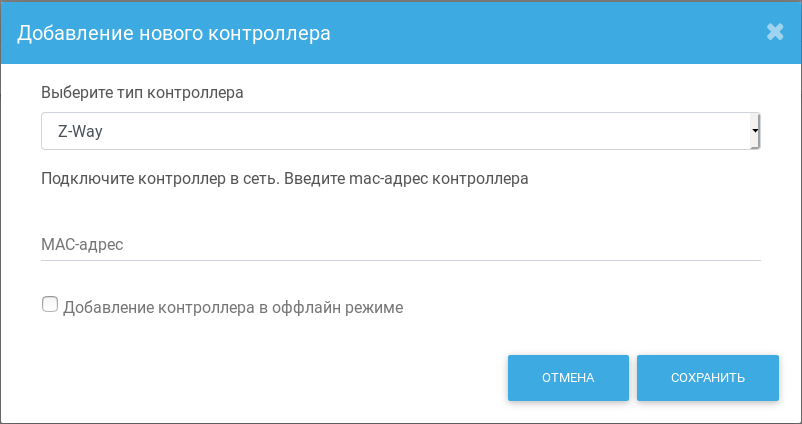Open the controller type dropdown
Screen dimensions: 802x424
[400, 130]
